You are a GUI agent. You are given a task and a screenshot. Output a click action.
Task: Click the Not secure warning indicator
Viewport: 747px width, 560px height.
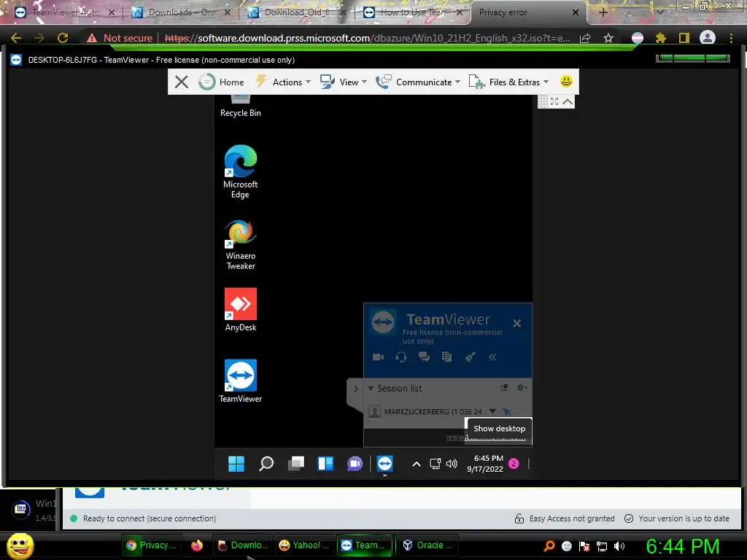119,38
